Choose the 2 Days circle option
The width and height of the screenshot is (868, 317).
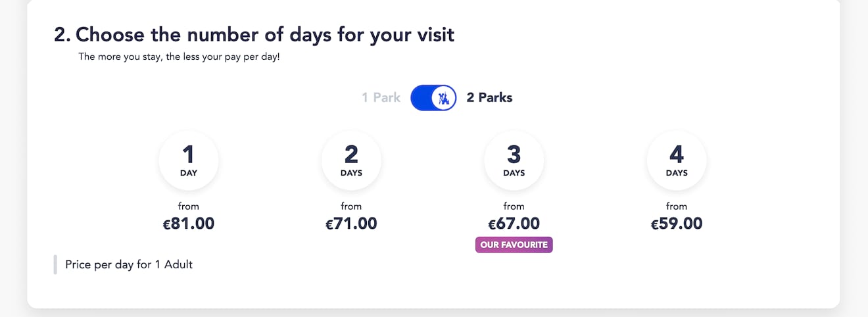351,160
